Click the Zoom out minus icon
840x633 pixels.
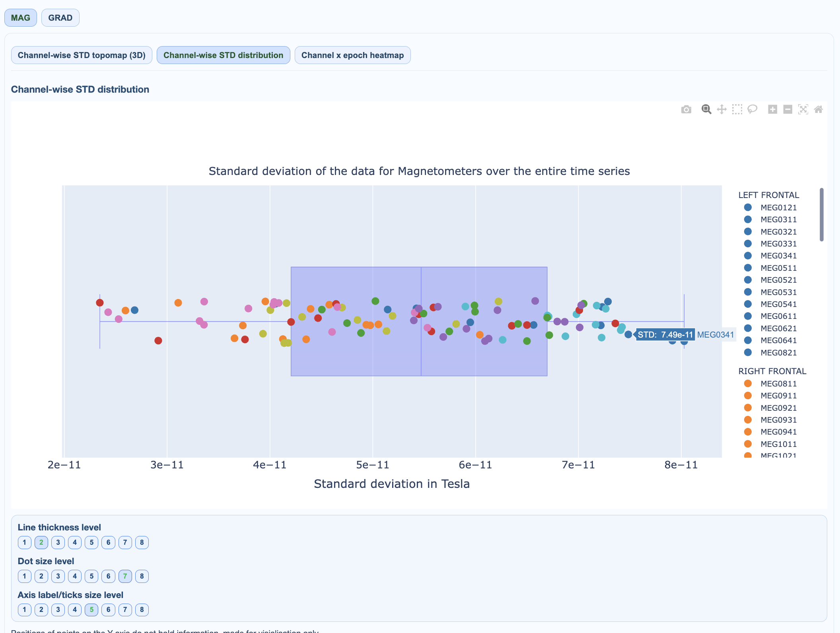[787, 109]
